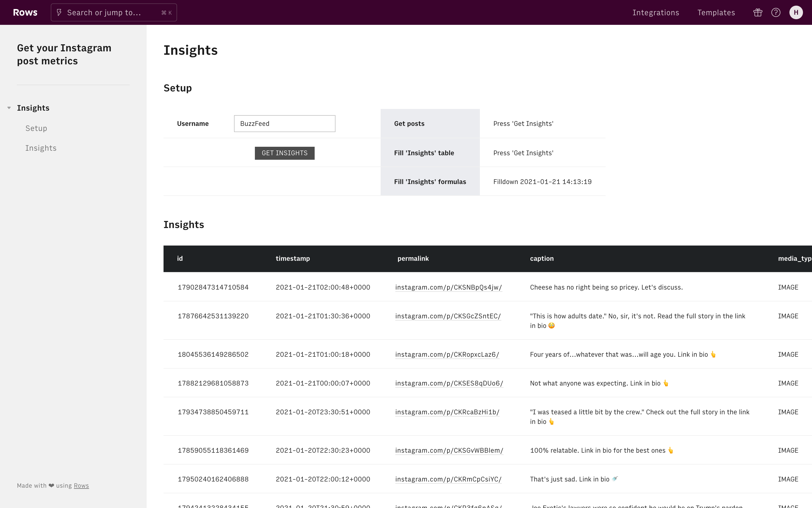Select cell with id 17876642531139220

213,316
